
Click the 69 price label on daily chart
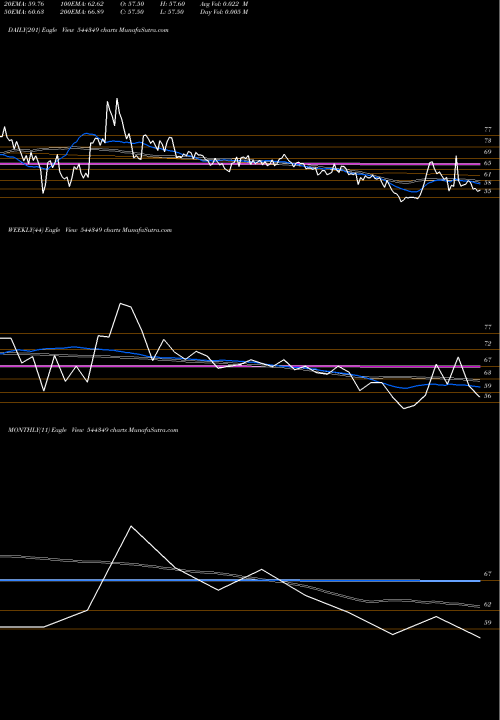(x=488, y=152)
